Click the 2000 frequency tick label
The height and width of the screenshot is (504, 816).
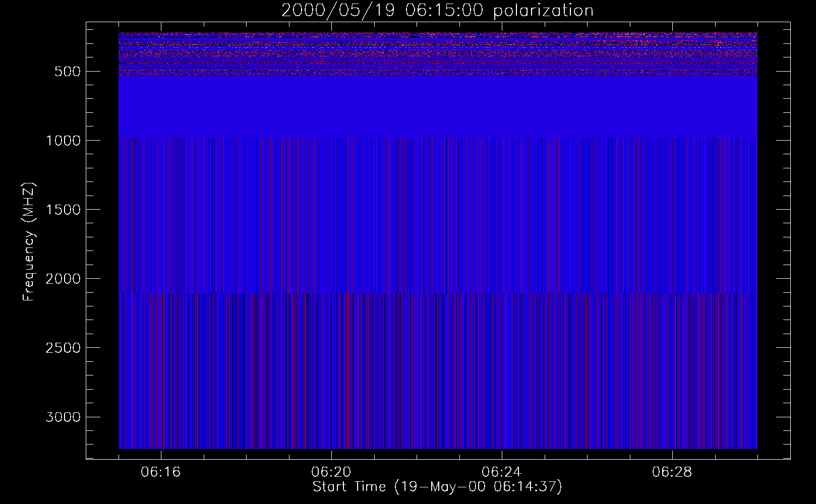(x=63, y=279)
